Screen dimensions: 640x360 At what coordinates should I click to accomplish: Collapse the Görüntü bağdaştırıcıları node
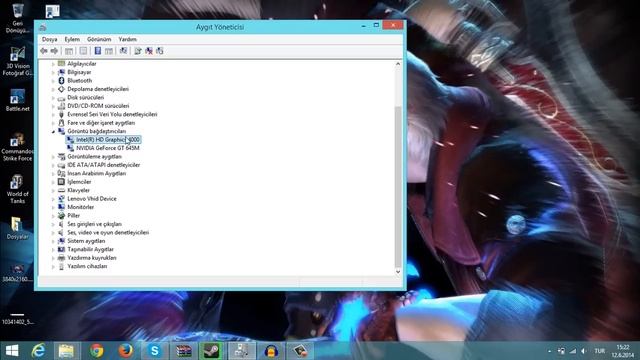[x=53, y=131]
